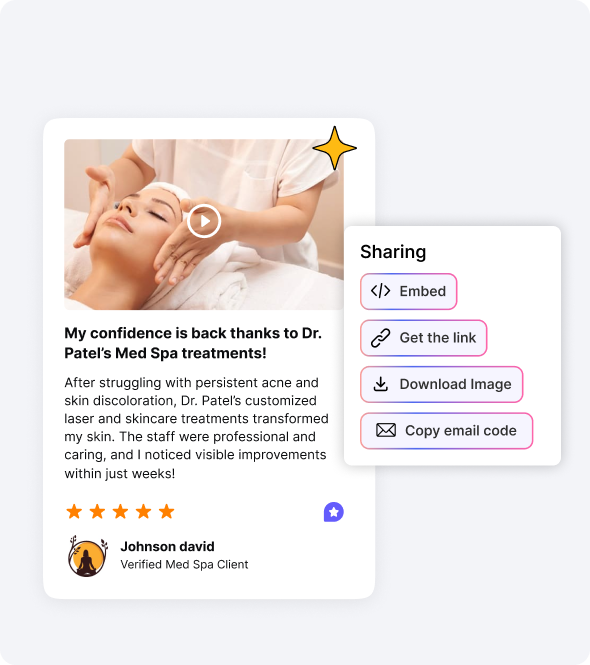
Task: Click the chain link icon
Action: [x=380, y=338]
